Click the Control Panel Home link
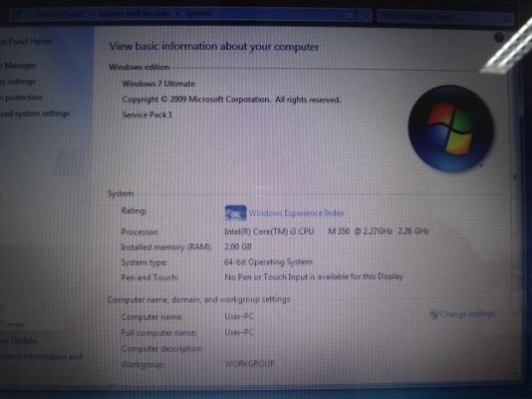Image resolution: width=532 pixels, height=399 pixels. click(26, 42)
